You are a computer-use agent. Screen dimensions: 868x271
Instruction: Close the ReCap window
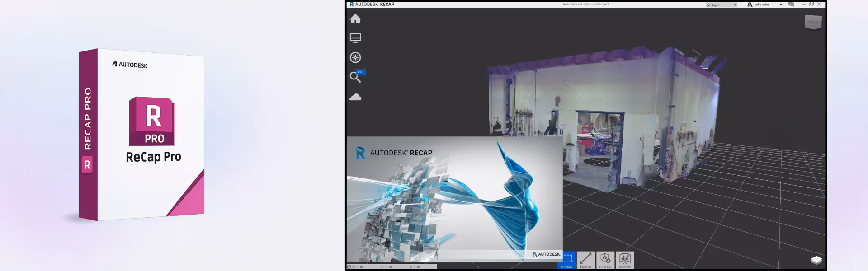click(819, 4)
